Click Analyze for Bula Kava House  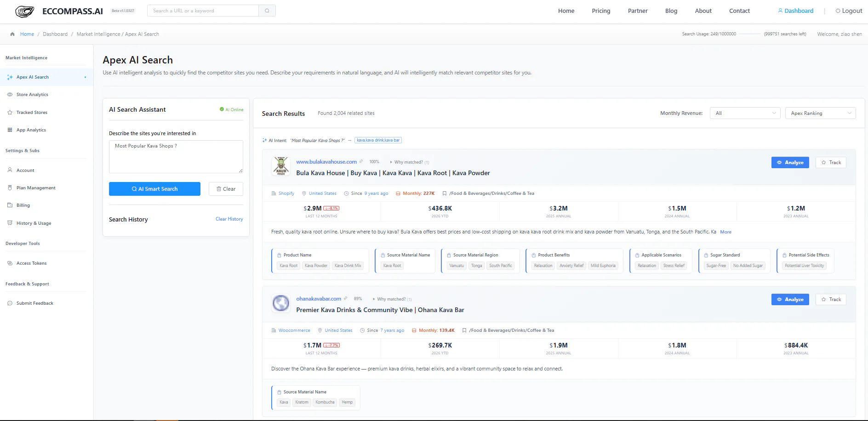[790, 162]
